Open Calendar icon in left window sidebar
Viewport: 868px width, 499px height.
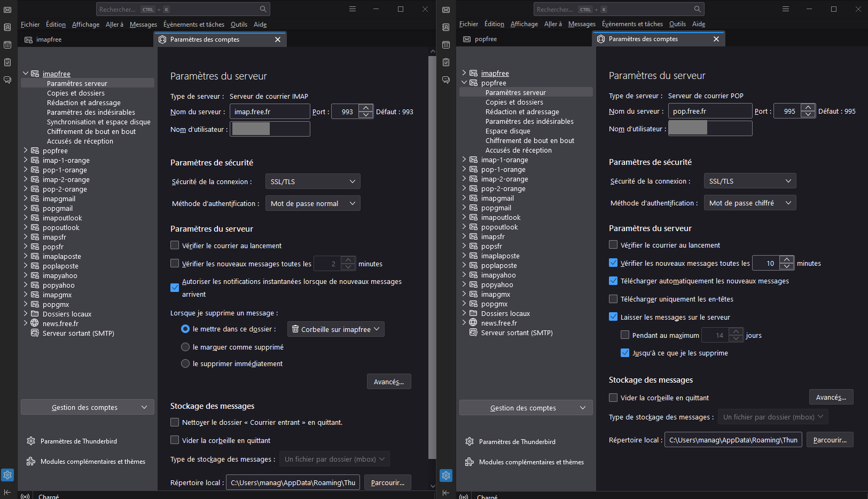pos(7,45)
